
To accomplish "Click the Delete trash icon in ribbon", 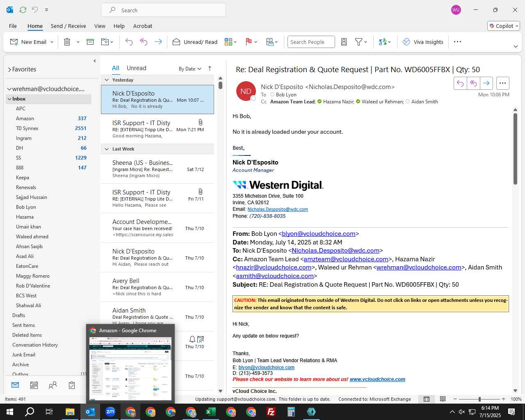I will pos(67,42).
